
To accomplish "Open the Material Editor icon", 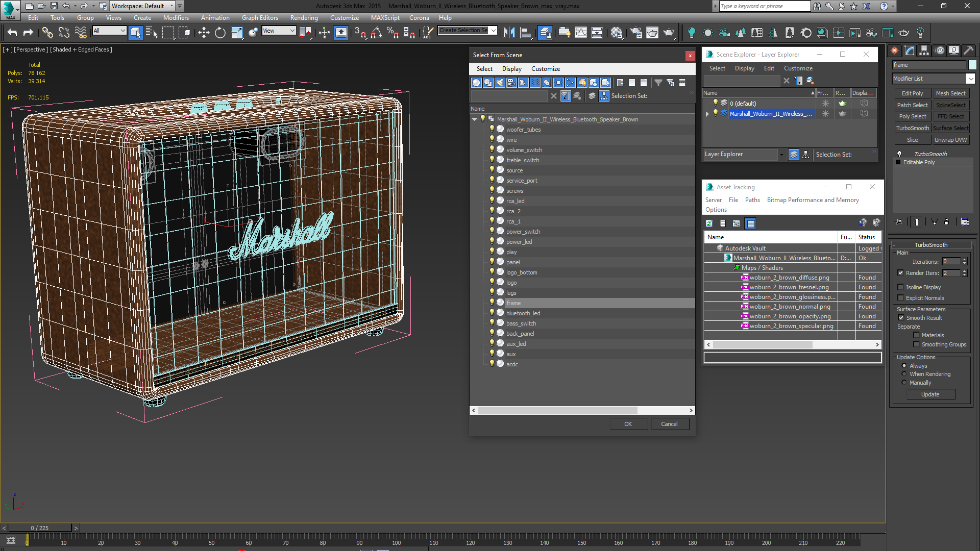I will pos(617,33).
